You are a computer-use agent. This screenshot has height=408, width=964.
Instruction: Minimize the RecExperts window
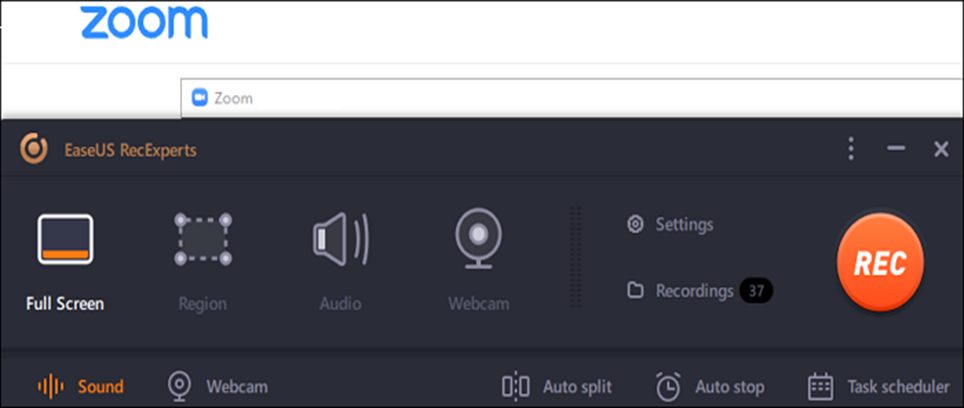pos(896,148)
